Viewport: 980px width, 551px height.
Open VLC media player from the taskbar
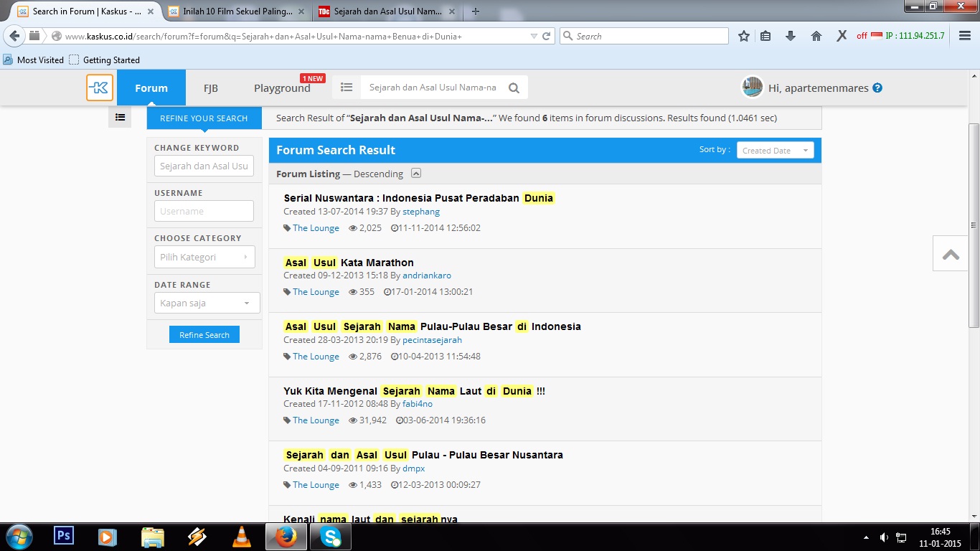242,536
